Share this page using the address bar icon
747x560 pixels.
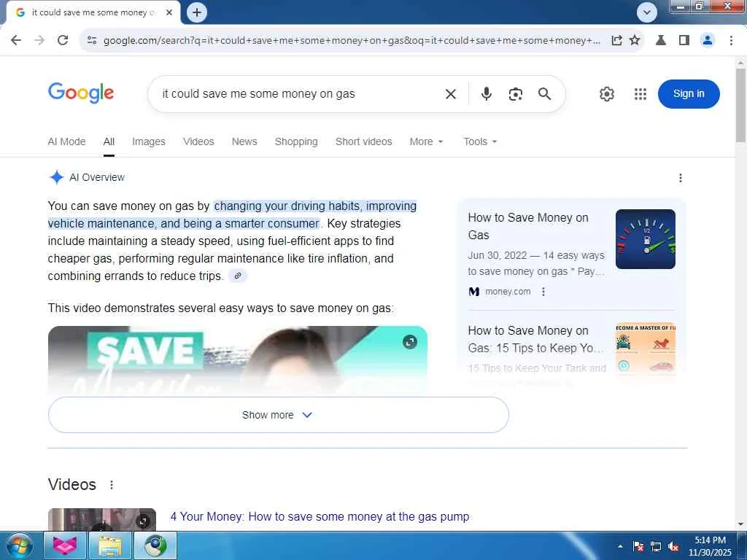[x=616, y=41]
